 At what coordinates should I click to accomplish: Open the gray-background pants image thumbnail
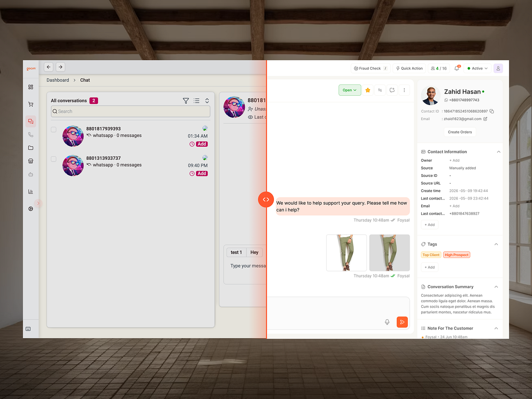point(390,253)
